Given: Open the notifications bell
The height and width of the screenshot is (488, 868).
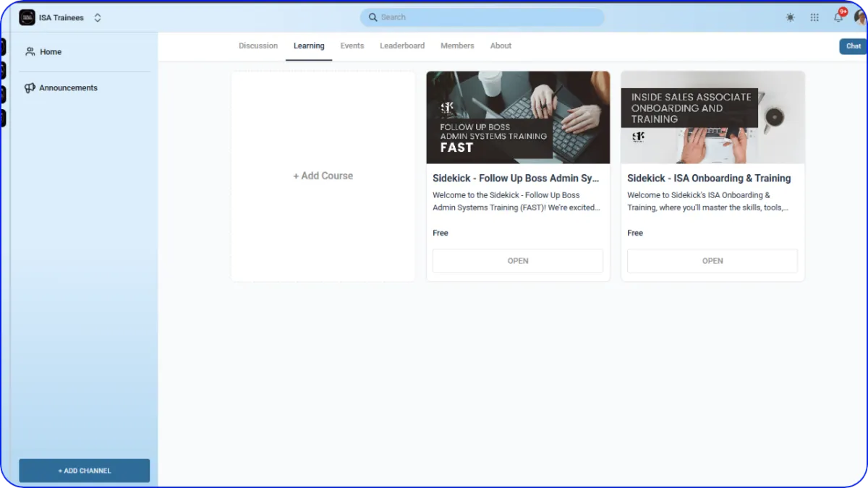Looking at the screenshot, I should (838, 17).
